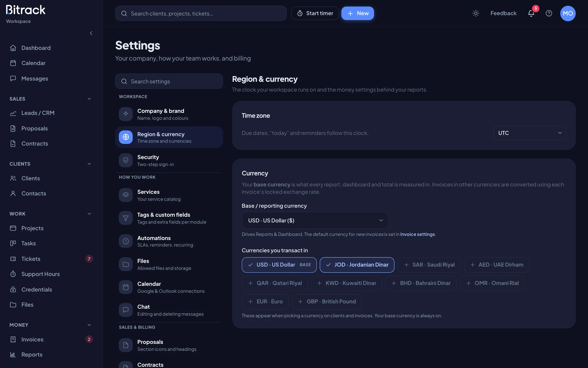Click the Tasks board icon
Screen dimensions: 588x368
(x=13, y=243)
